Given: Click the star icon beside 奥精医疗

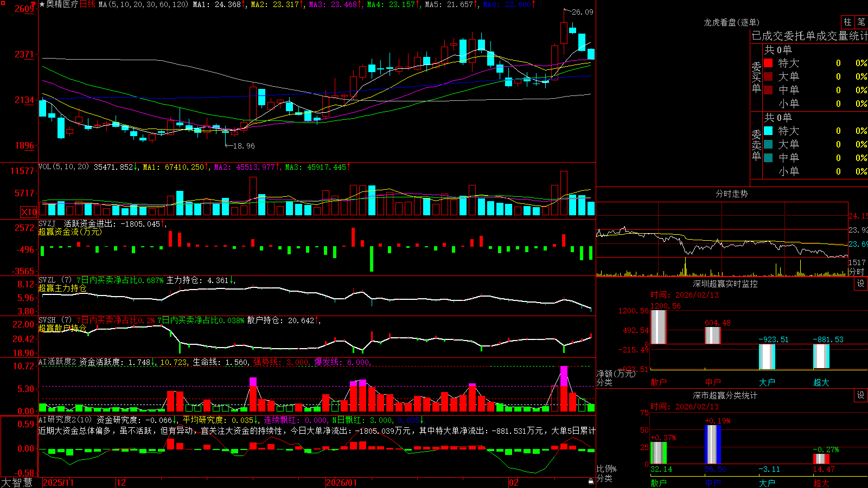Looking at the screenshot, I should 42,4.
